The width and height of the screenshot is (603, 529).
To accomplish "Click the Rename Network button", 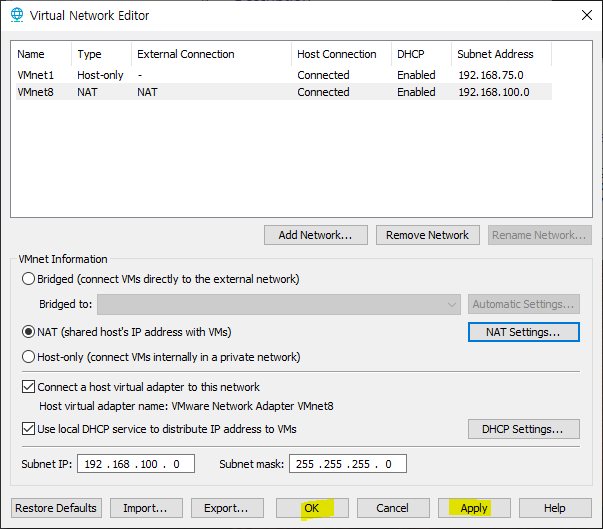I will 540,235.
